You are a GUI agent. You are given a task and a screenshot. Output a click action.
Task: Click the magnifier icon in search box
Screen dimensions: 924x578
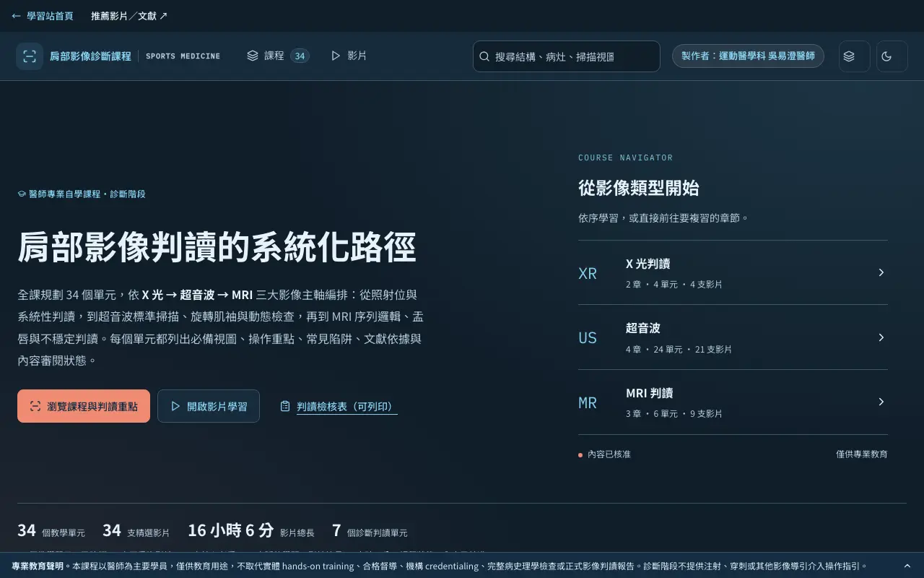(484, 56)
